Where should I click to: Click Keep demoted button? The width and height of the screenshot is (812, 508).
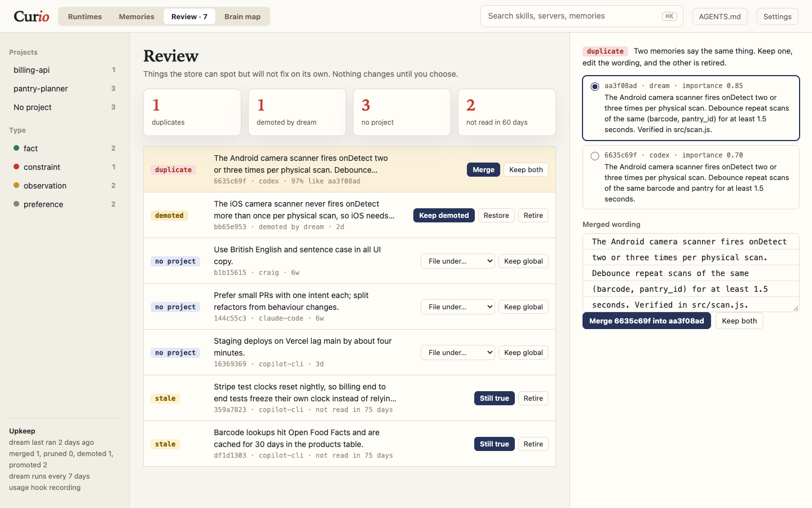coord(444,216)
